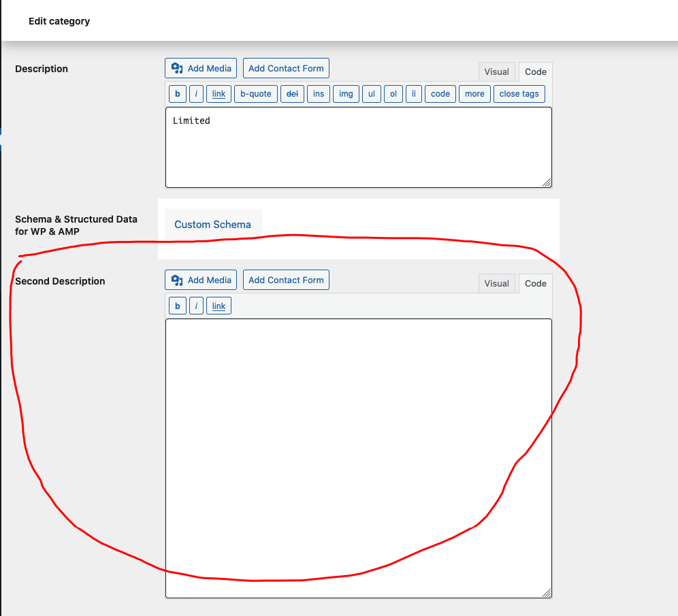Click Add Contact Form above the Second Description editor
The width and height of the screenshot is (678, 616).
[x=286, y=280]
